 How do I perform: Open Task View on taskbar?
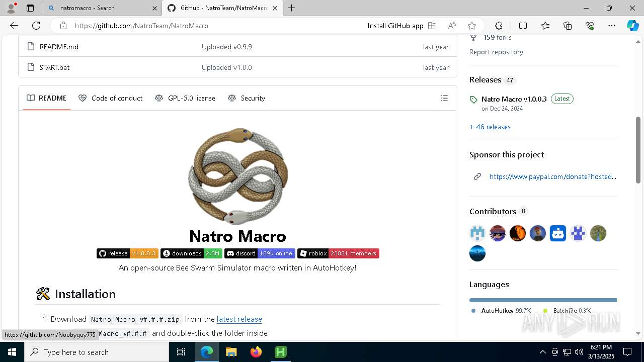(x=181, y=352)
